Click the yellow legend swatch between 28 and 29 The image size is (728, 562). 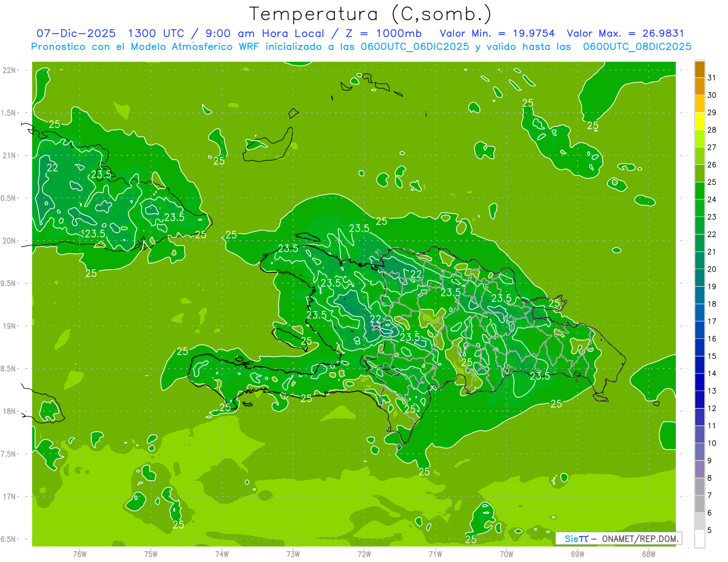click(699, 121)
